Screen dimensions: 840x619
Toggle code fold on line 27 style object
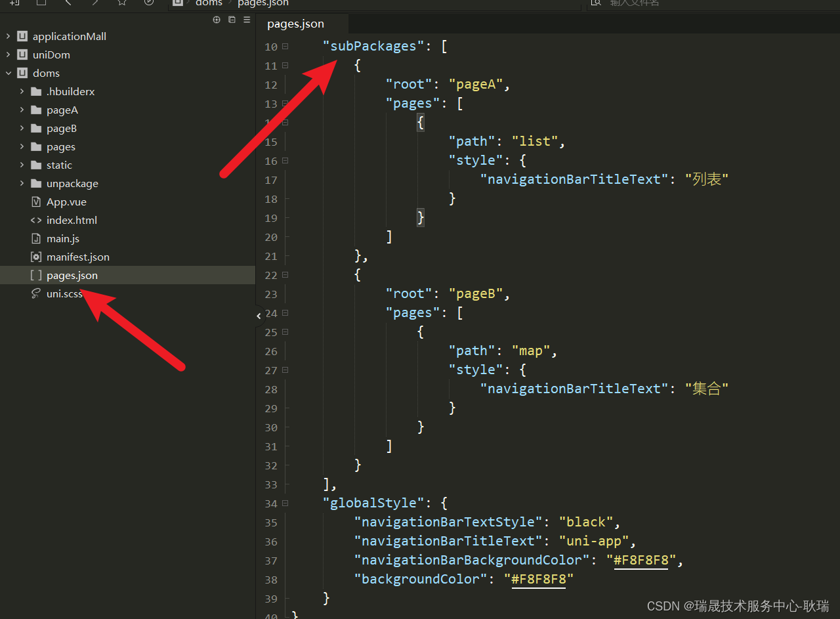pyautogui.click(x=285, y=370)
